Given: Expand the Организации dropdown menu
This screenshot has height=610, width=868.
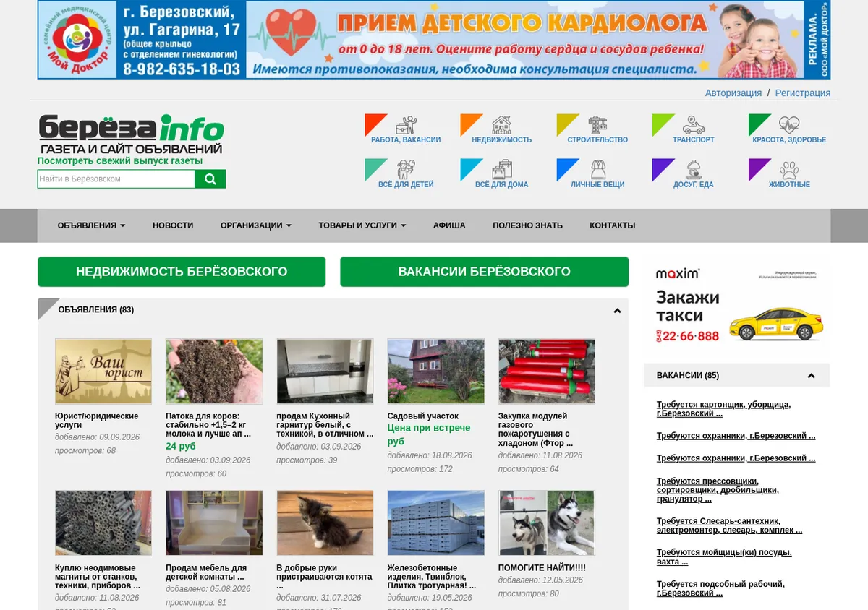Looking at the screenshot, I should 256,225.
